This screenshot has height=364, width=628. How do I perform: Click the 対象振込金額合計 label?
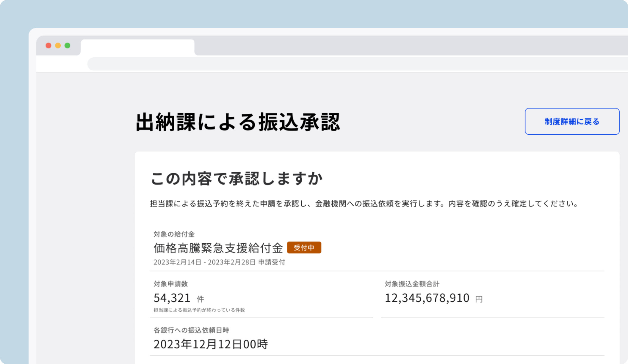coord(412,284)
